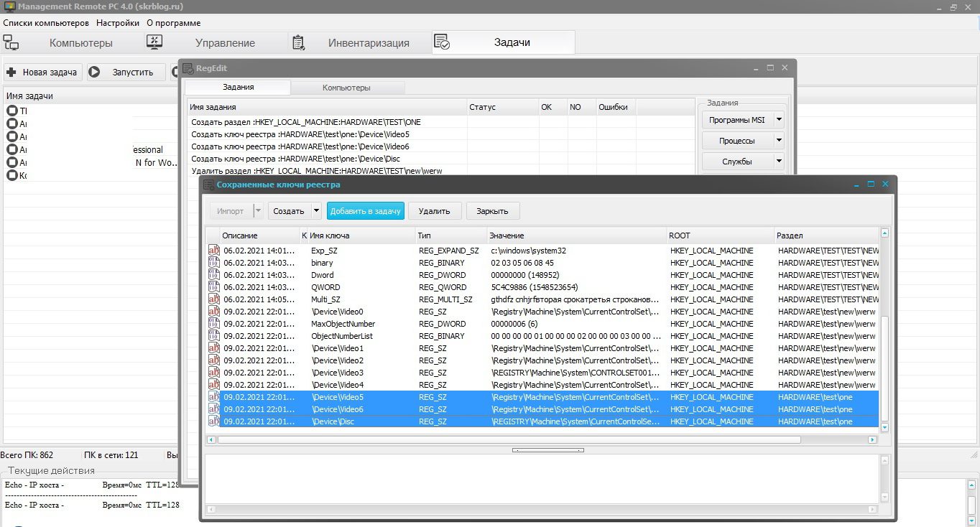The width and height of the screenshot is (980, 527).
Task: Click the icon of selected \Device\Disc row
Action: pos(213,421)
